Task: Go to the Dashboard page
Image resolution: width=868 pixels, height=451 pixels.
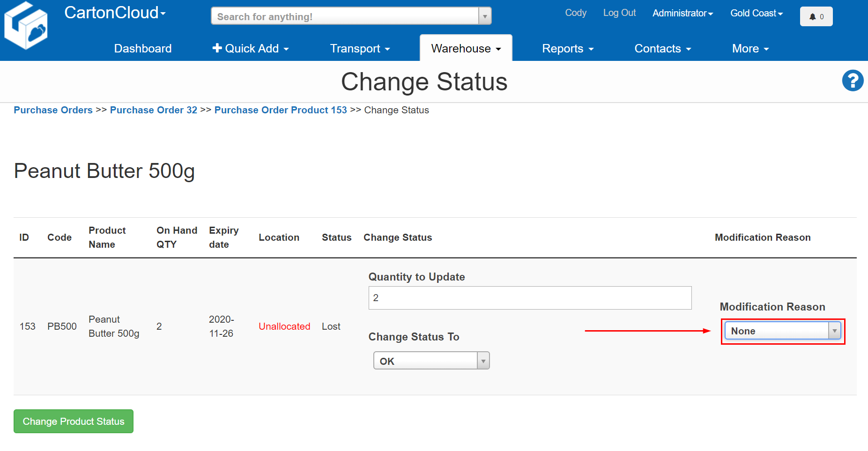Action: [143, 49]
